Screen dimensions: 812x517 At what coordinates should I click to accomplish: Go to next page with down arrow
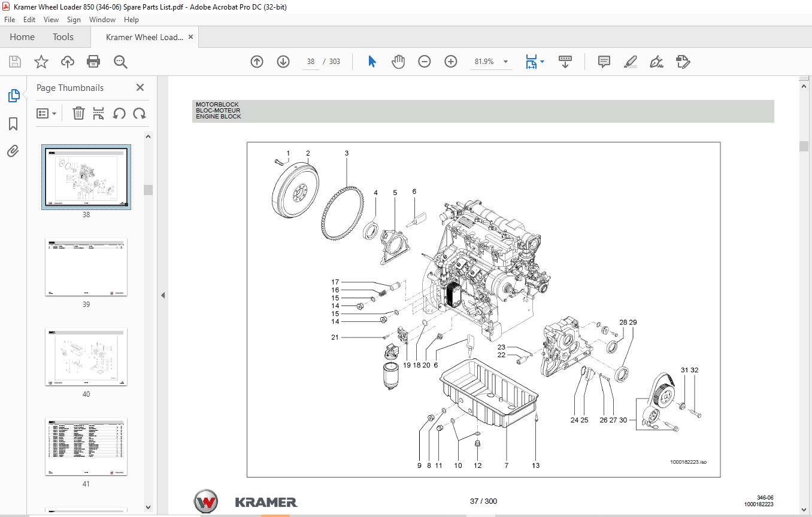pyautogui.click(x=283, y=62)
